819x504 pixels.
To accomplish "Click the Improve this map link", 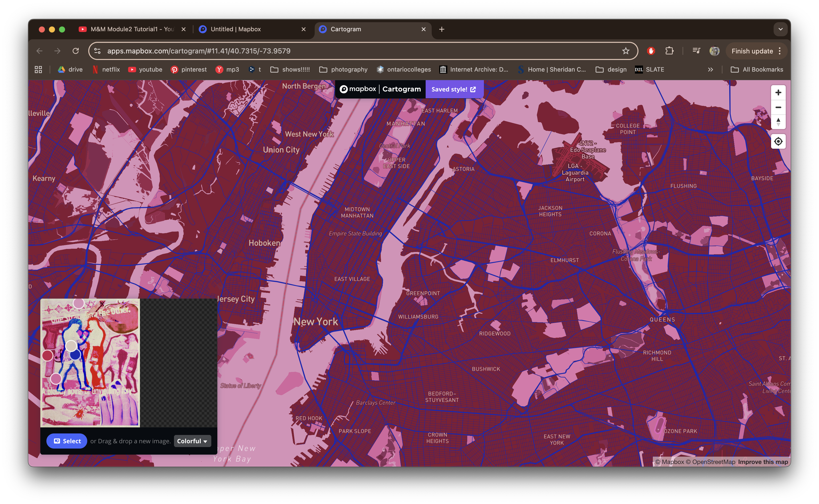I will pyautogui.click(x=762, y=462).
